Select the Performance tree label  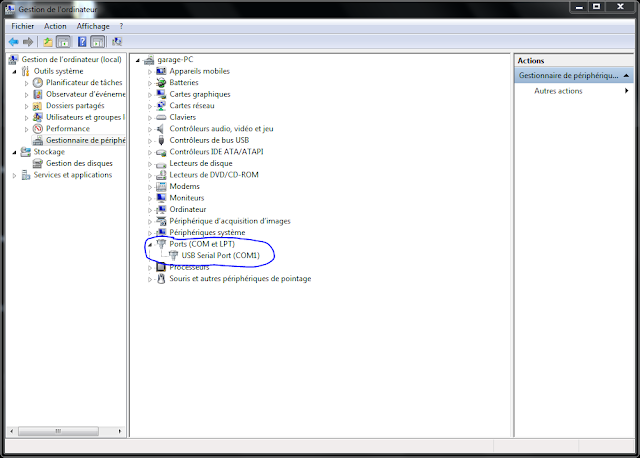[68, 129]
